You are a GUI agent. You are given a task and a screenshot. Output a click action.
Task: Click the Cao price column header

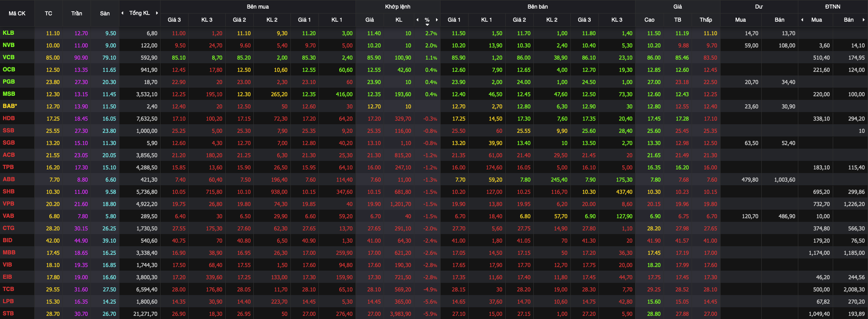coord(649,20)
